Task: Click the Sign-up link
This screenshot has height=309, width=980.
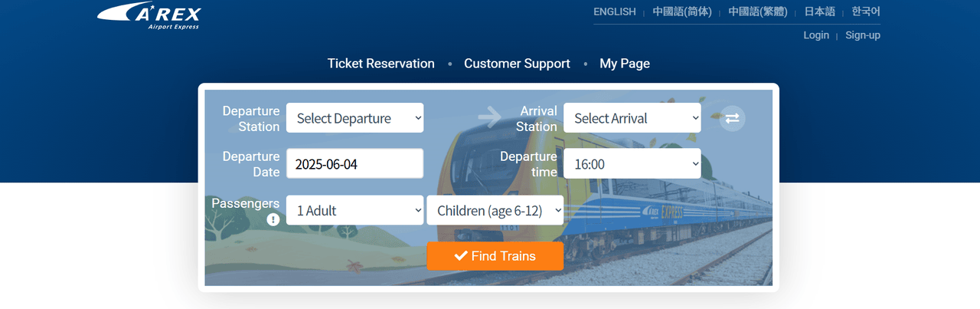Action: pyautogui.click(x=863, y=35)
